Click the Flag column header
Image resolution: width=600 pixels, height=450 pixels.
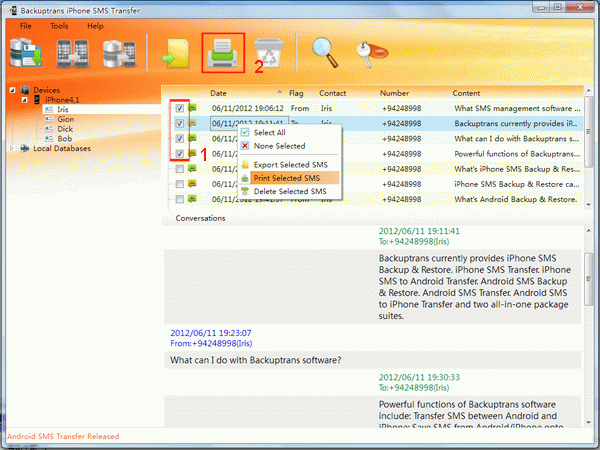pyautogui.click(x=296, y=93)
